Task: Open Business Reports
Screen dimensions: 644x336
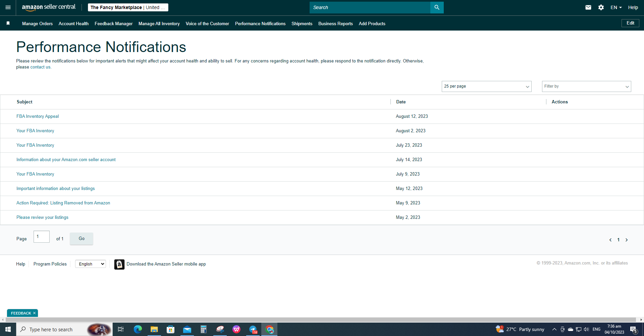Action: click(335, 23)
